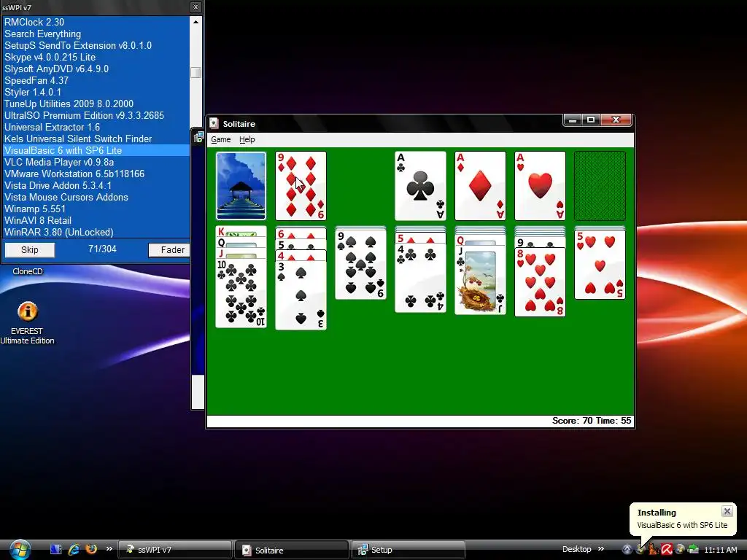Switch to ssWPI v7 taskbar button
Screen dimensions: 747x560
click(174, 550)
